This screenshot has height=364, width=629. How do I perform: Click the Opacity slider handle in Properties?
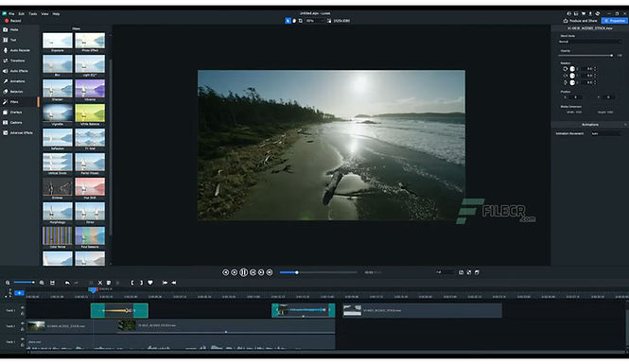[611, 56]
